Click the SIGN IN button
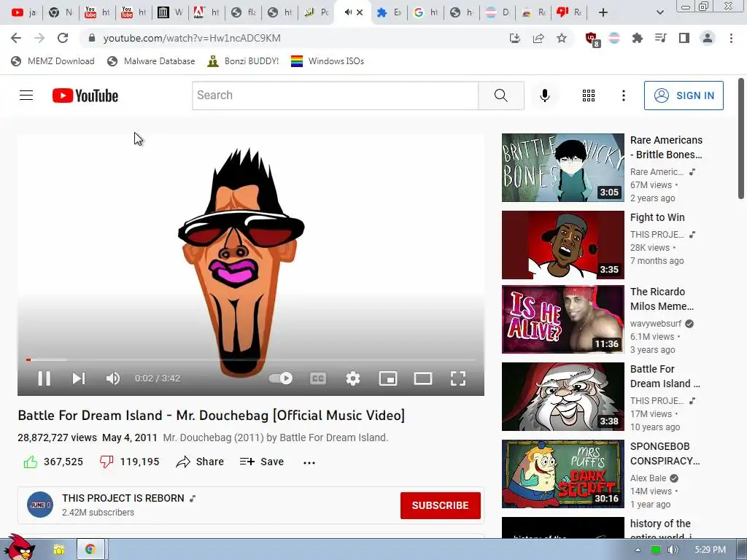 coord(684,96)
